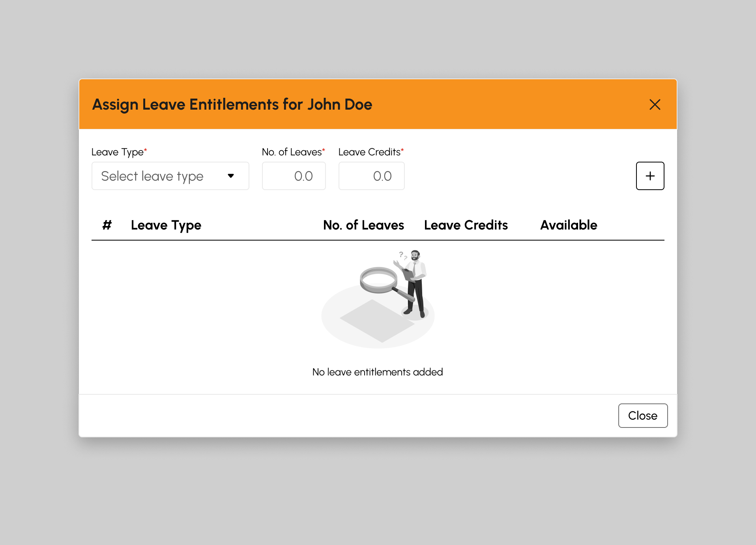Focus the No. of Leaves input box

(294, 176)
